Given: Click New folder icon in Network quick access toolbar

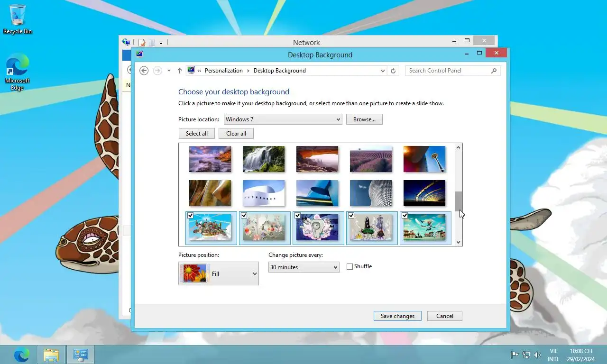Looking at the screenshot, I should (x=151, y=43).
